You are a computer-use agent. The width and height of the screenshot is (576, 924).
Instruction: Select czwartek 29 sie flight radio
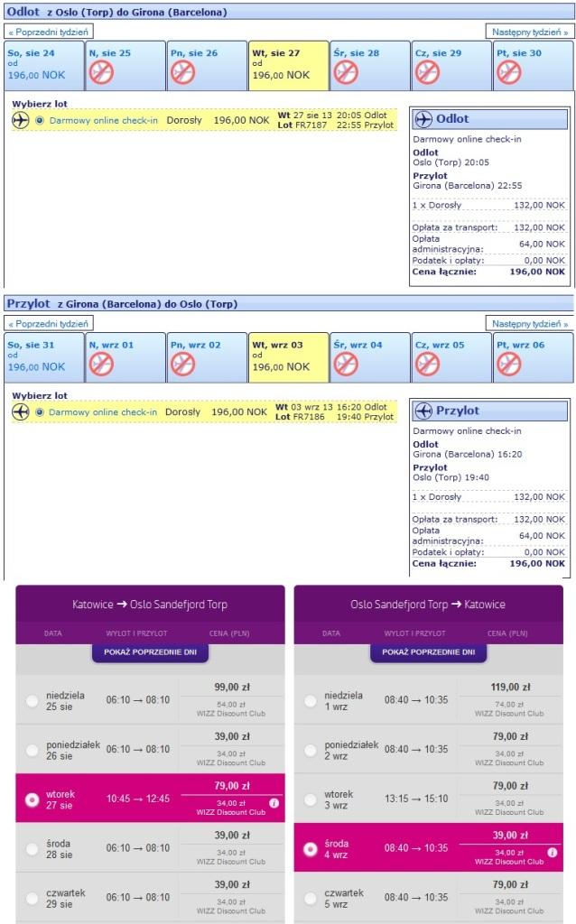(x=32, y=899)
